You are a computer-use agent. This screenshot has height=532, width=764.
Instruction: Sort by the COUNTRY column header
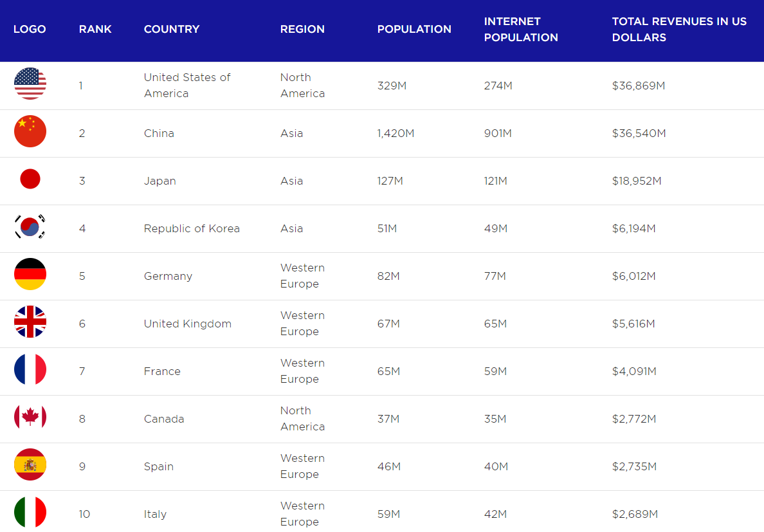point(172,30)
